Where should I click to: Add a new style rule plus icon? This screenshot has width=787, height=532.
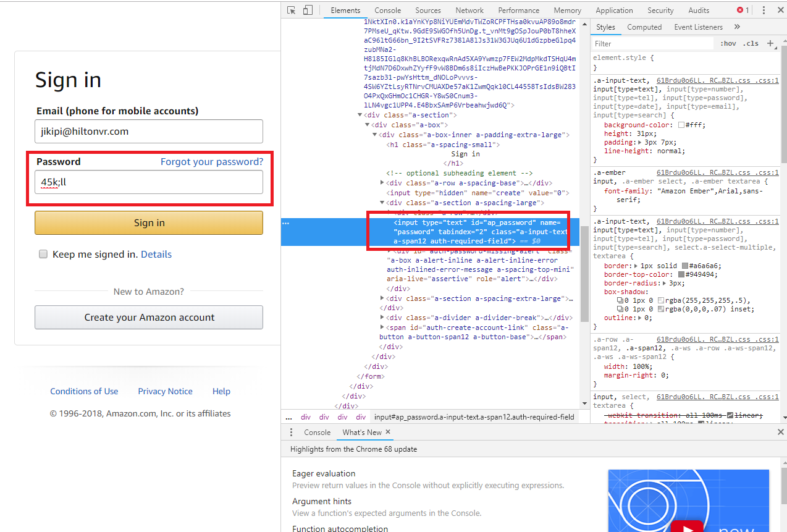point(770,43)
